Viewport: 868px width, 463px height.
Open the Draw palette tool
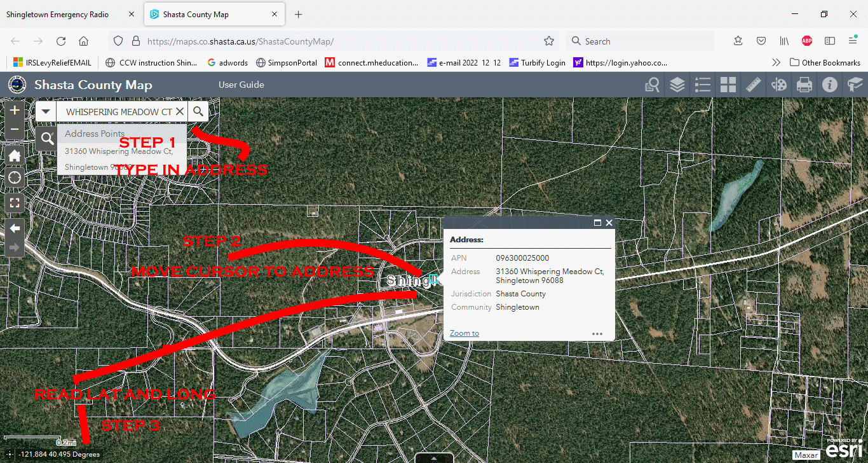tap(779, 84)
